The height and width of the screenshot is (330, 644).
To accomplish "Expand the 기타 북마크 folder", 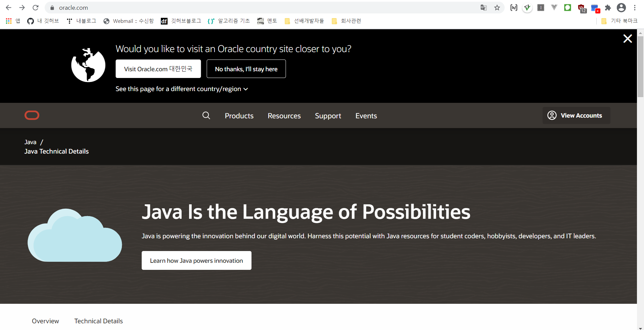I will click(x=619, y=21).
